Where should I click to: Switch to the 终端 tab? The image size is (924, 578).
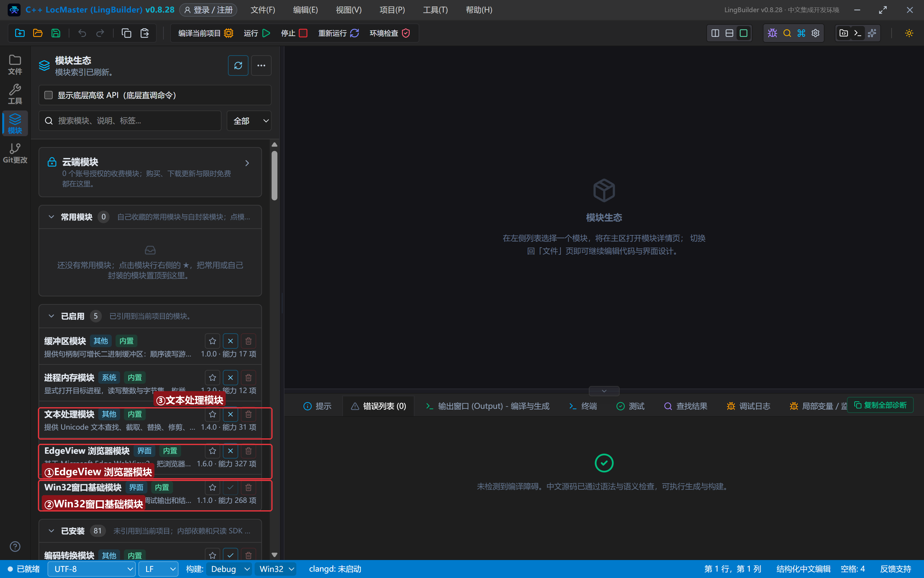tap(583, 406)
